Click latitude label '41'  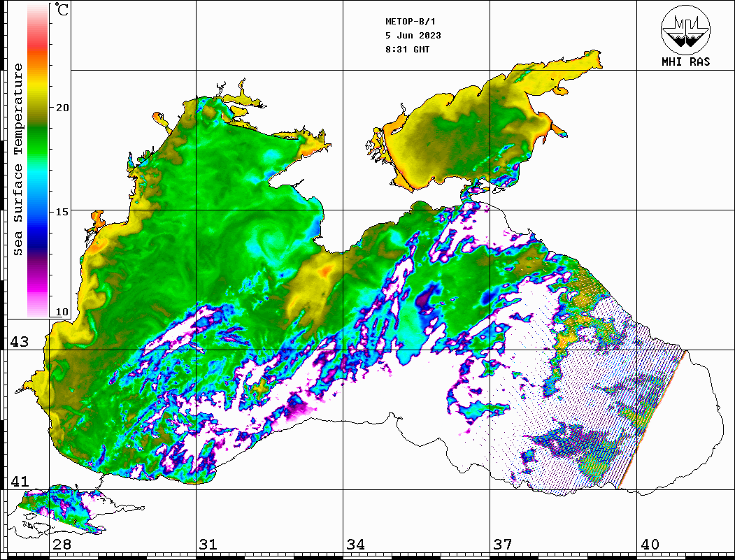point(19,481)
